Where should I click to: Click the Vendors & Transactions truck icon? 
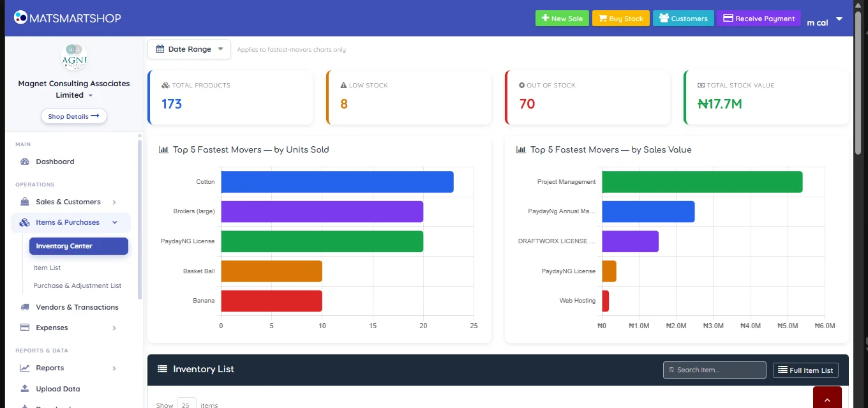point(25,307)
